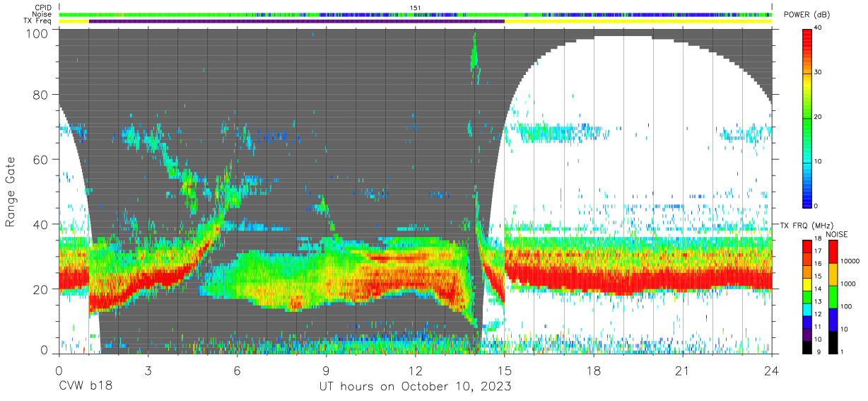Click the 12 tick on UT hours axis
Screen dimensions: 868x401
tap(416, 371)
